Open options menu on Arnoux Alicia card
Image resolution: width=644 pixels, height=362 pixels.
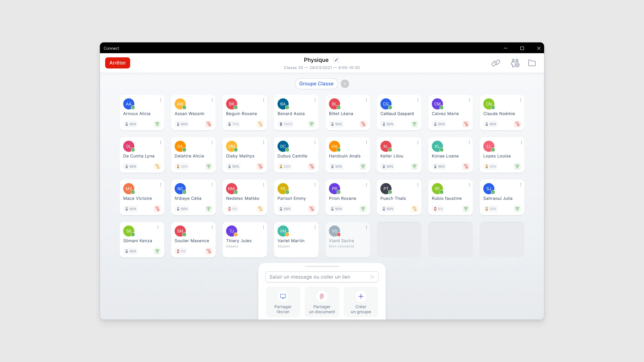[x=161, y=100]
